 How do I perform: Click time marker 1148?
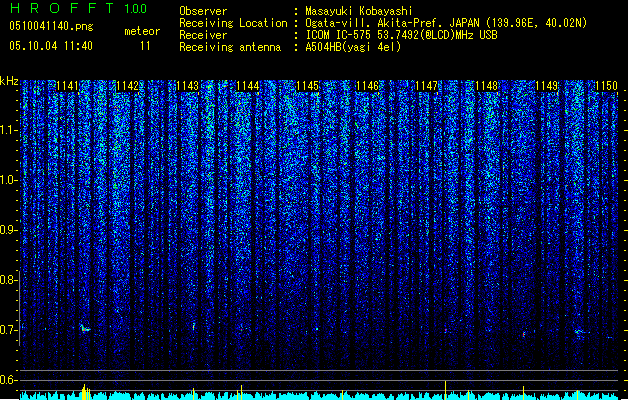487,86
